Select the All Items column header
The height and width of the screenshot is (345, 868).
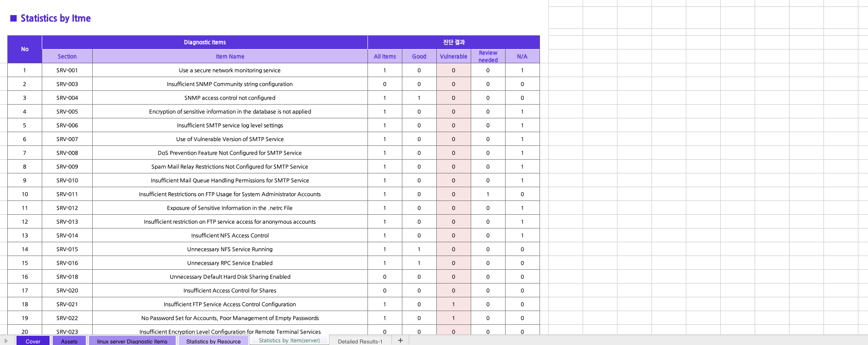click(384, 56)
